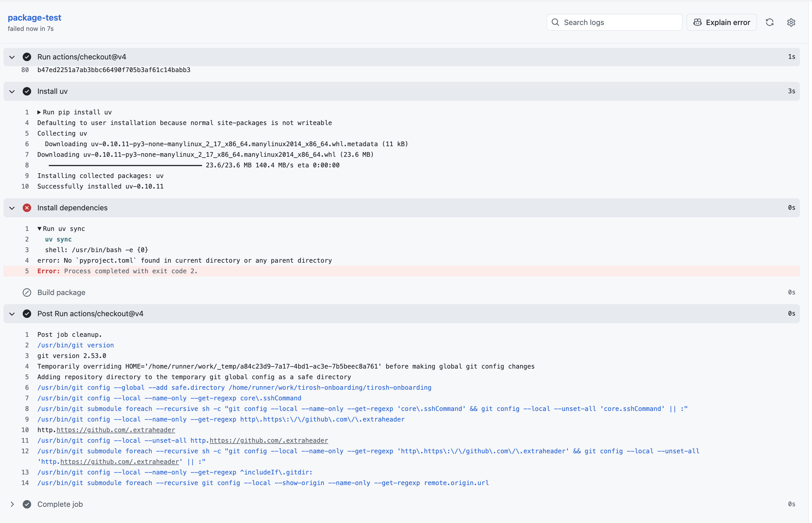Collapse the Install dependencies step
Viewport: 812px width, 523px height.
pos(12,208)
